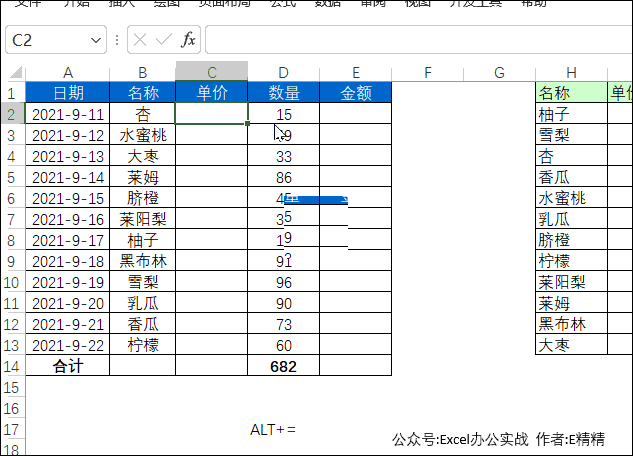Click the ALT+= text in row 17
Screen dimensions: 633x456
(273, 429)
